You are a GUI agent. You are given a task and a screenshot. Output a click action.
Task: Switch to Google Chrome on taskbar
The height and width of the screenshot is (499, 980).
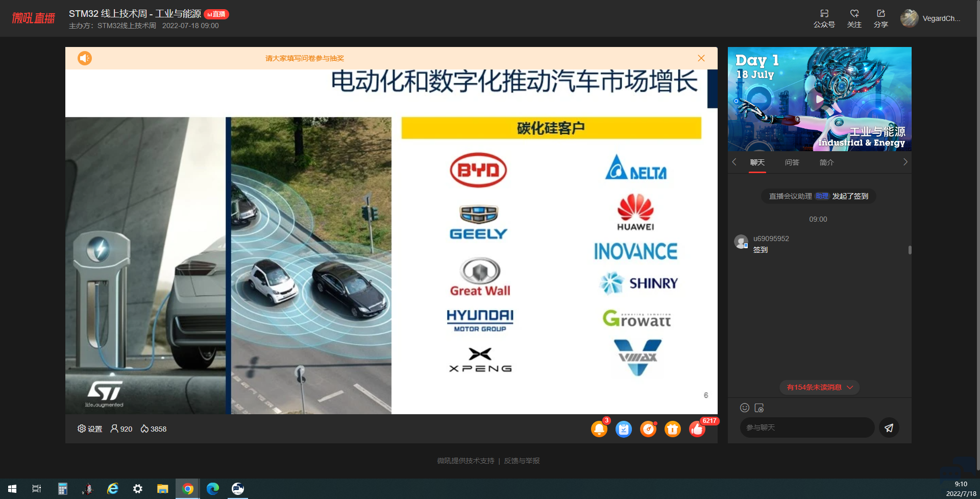coord(188,489)
